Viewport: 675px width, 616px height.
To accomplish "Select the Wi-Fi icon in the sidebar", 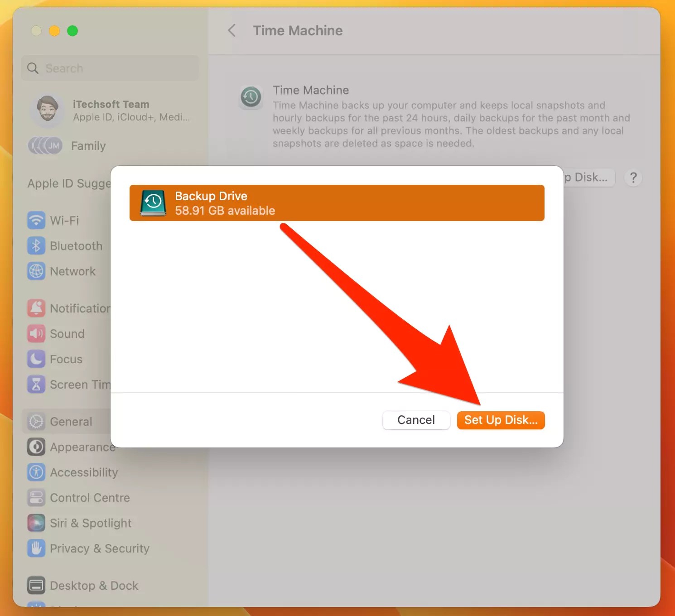I will 36,221.
